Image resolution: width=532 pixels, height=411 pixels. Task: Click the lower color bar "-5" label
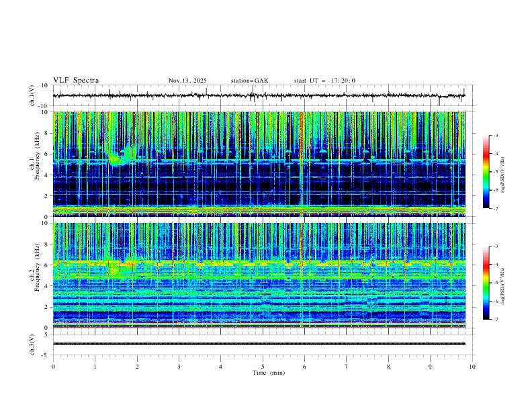[x=495, y=283]
